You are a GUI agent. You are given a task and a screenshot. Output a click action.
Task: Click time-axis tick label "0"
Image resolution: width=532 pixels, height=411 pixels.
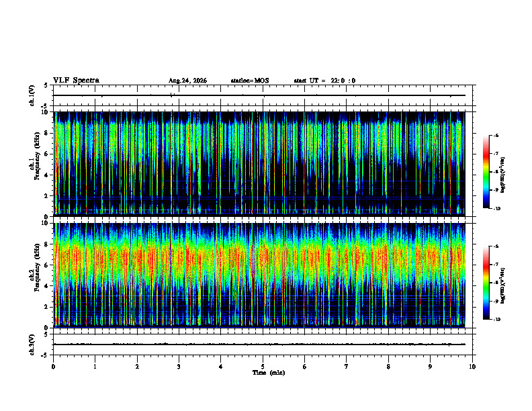point(53,367)
